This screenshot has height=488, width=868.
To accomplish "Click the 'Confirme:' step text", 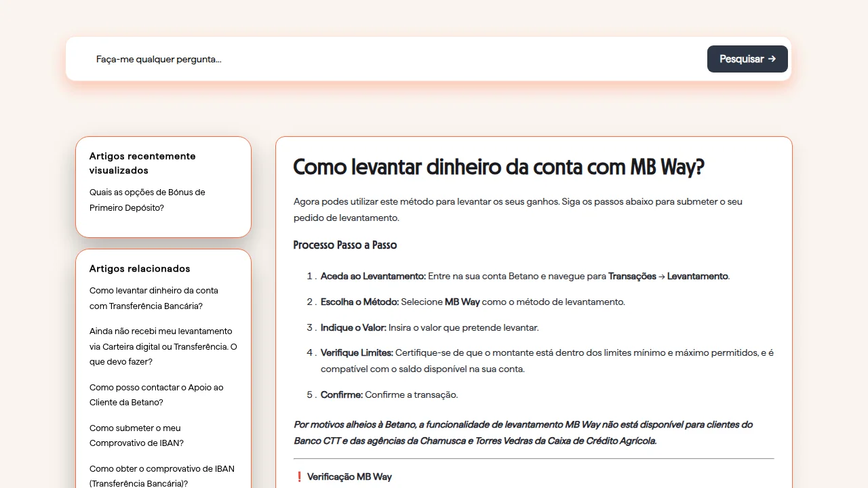I will pos(342,394).
